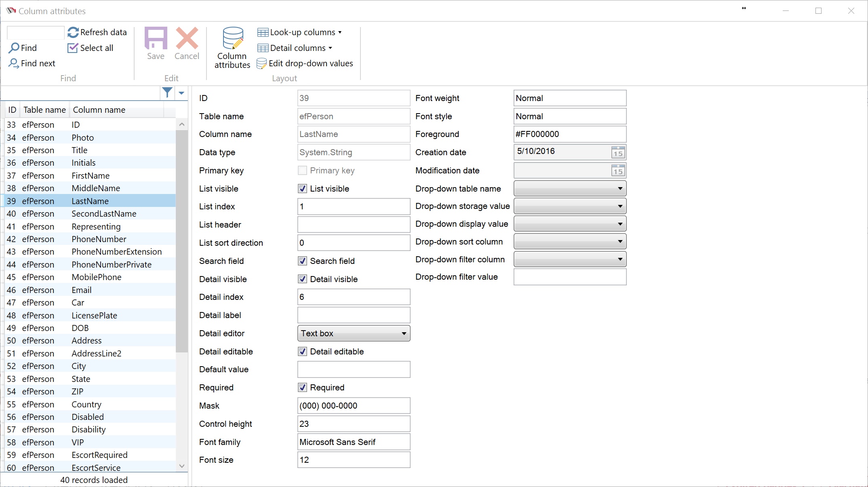Click the Cancel red X icon
This screenshot has width=868, height=487.
(187, 38)
